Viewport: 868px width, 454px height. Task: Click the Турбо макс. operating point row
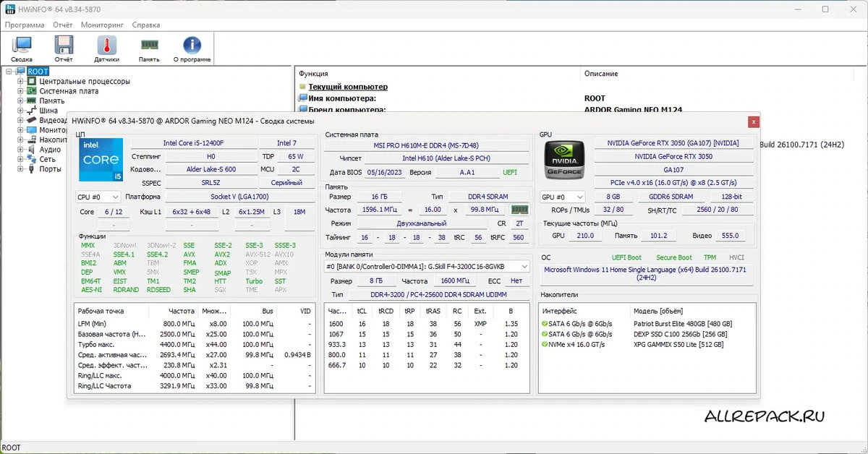coord(195,344)
